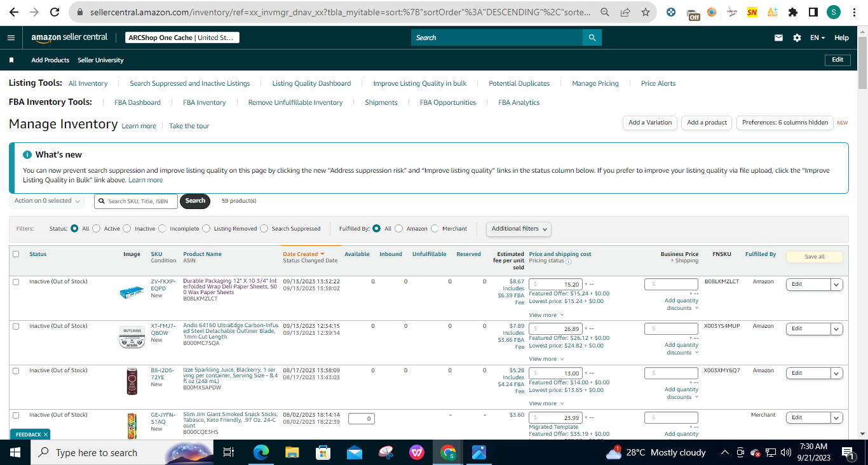Open All Inventory listing tool
Screen dimensions: 868x465
88,83
